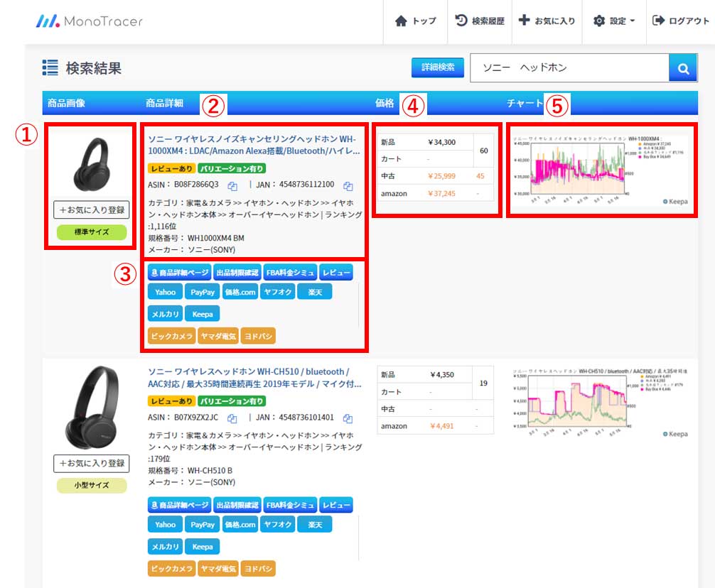This screenshot has width=715, height=588.
Task: Copy JAN 4548736112100 using copy icon
Action: pyautogui.click(x=348, y=186)
